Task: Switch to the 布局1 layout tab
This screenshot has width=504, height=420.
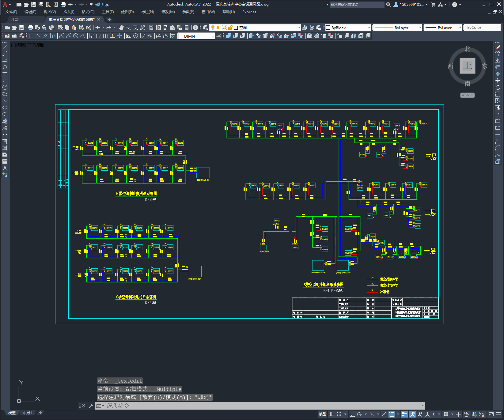Action: click(27, 413)
